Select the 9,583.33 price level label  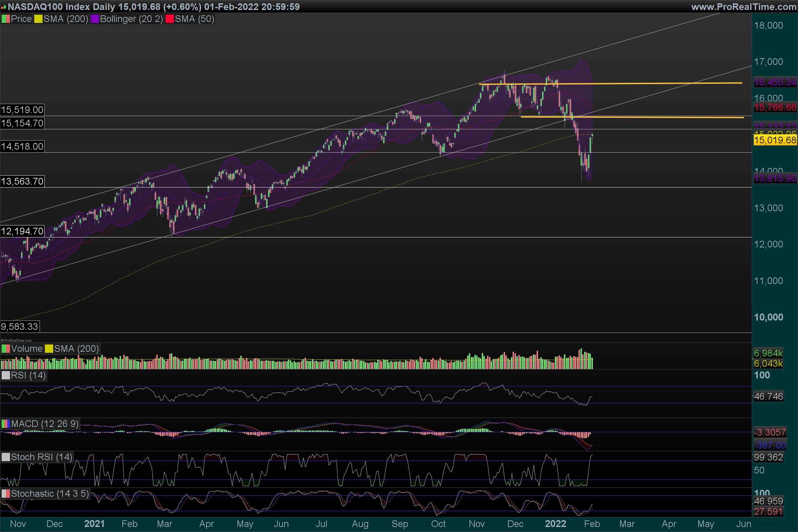click(x=20, y=327)
